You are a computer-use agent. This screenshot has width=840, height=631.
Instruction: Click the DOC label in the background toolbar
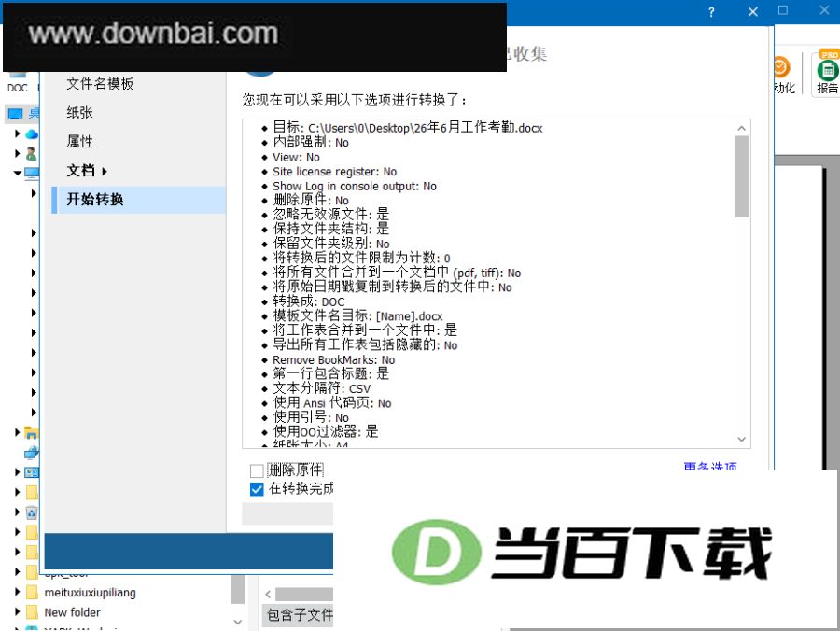point(17,88)
